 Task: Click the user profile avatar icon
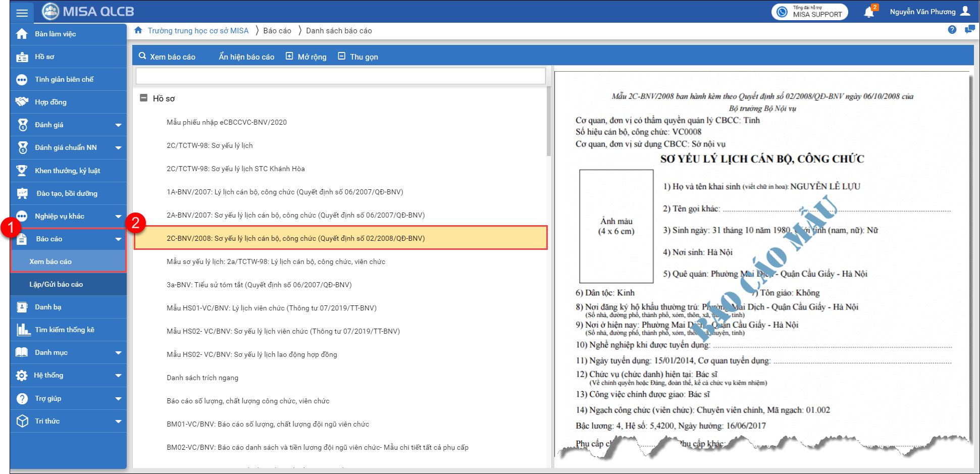(x=965, y=11)
